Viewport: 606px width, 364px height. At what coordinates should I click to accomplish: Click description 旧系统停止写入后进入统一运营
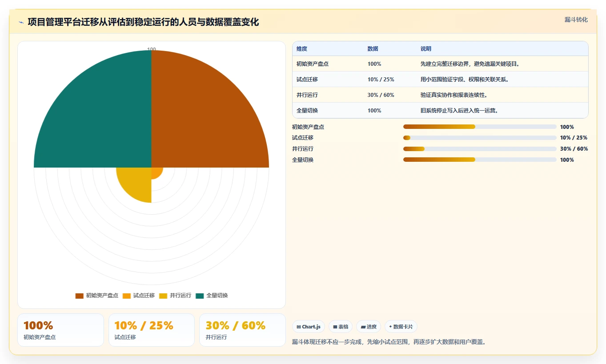459,111
